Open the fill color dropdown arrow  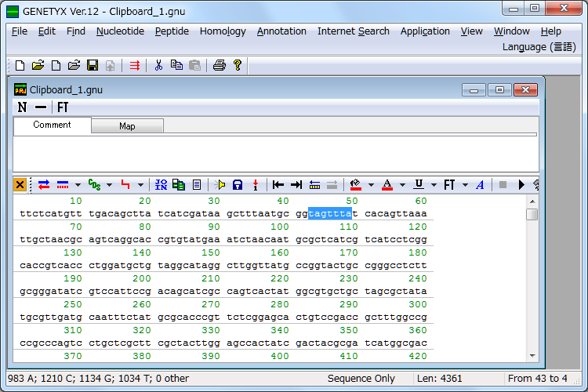point(371,184)
